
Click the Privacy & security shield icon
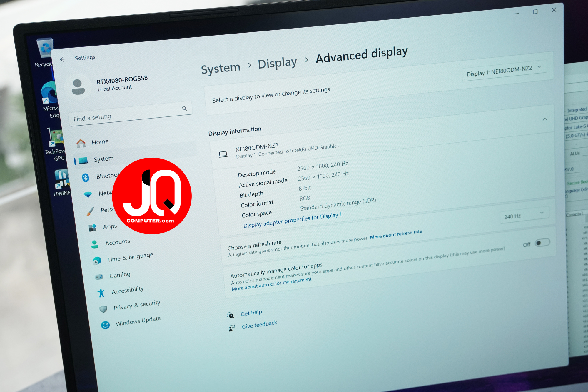[103, 309]
